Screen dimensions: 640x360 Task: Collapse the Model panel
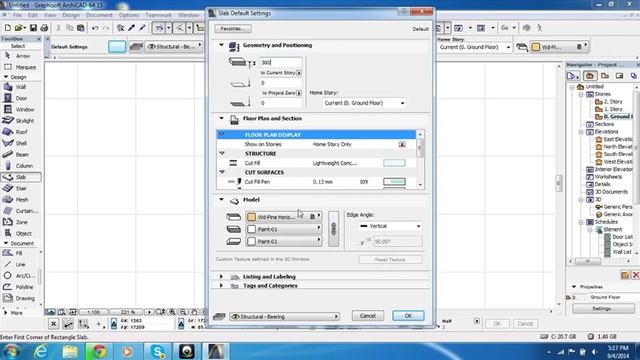click(221, 200)
